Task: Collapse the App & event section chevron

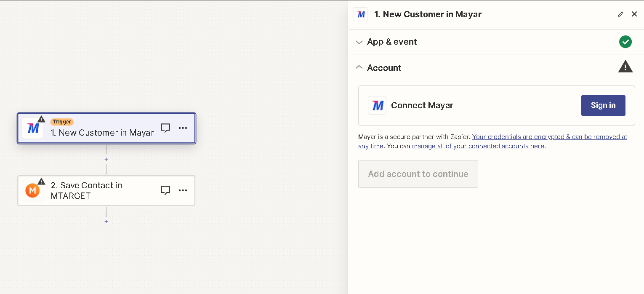Action: click(x=359, y=42)
